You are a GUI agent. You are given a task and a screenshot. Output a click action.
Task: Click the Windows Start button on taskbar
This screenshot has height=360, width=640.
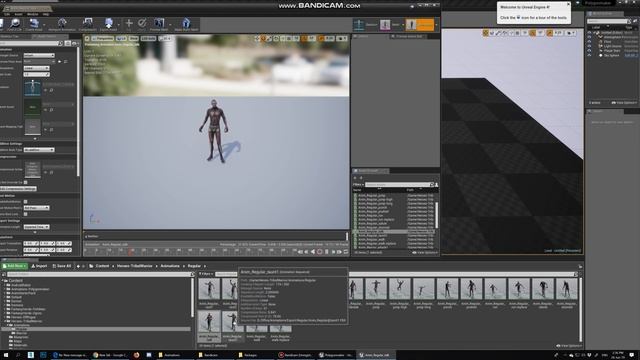[5, 355]
